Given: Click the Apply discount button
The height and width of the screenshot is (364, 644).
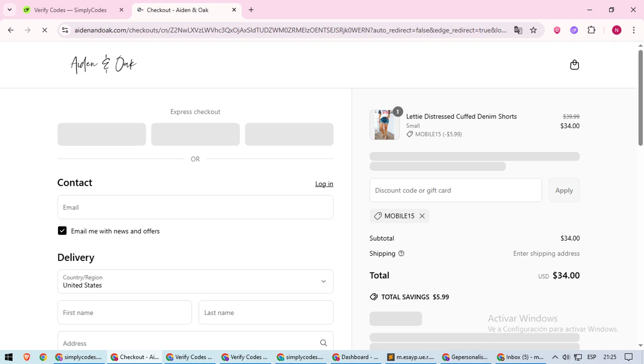Looking at the screenshot, I should pos(564,190).
